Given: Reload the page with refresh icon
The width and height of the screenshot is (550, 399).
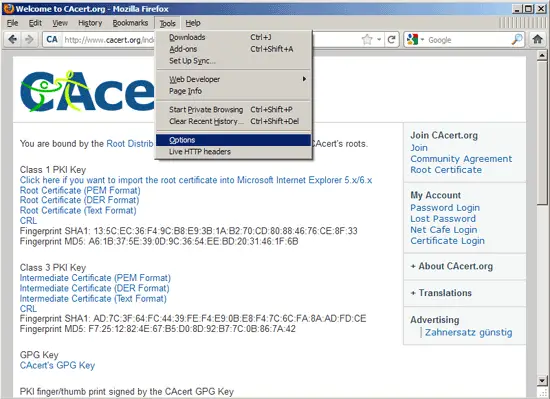Looking at the screenshot, I should pos(392,40).
